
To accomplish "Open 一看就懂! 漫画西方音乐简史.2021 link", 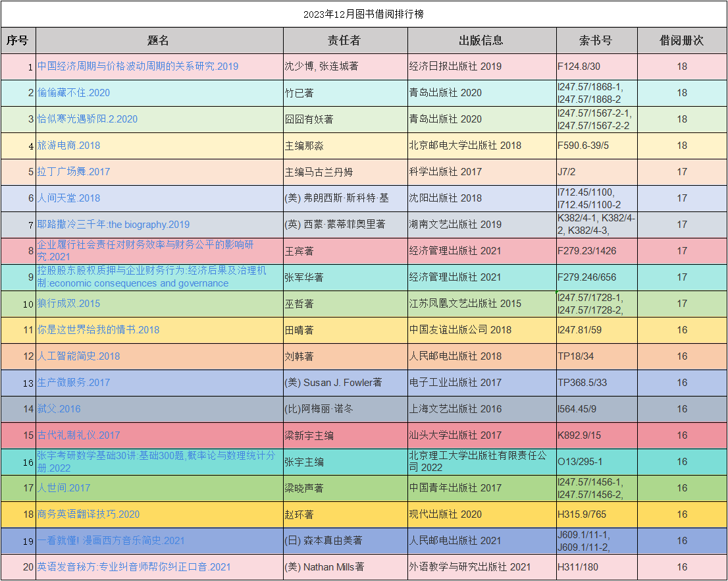I will point(111,541).
